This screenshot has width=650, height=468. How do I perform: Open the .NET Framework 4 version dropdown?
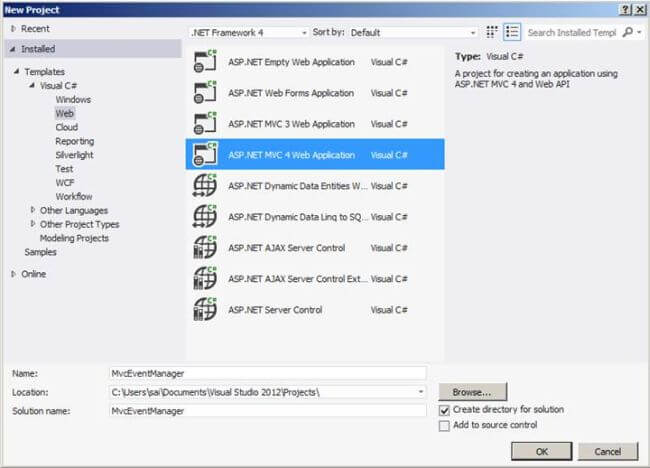pyautogui.click(x=249, y=32)
